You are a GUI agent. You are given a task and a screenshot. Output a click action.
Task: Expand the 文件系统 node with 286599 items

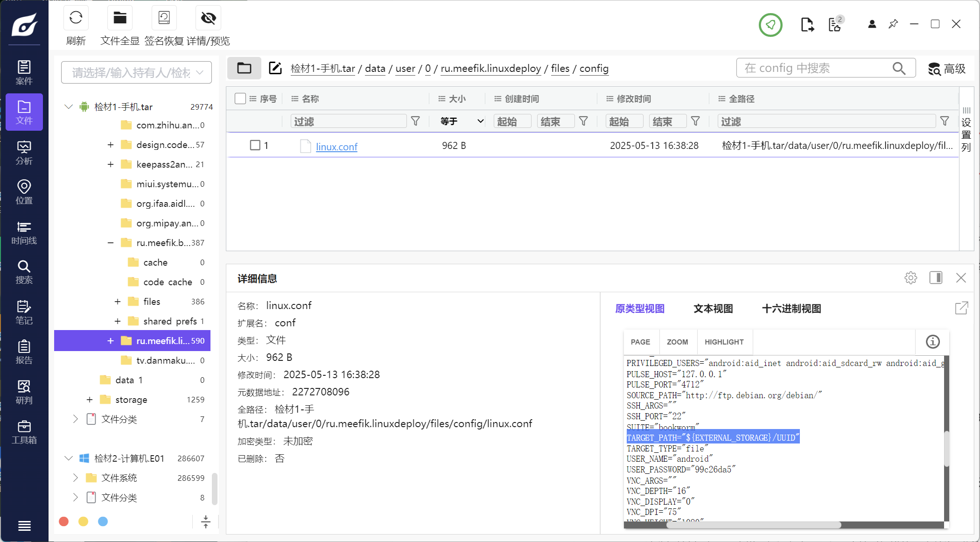76,478
